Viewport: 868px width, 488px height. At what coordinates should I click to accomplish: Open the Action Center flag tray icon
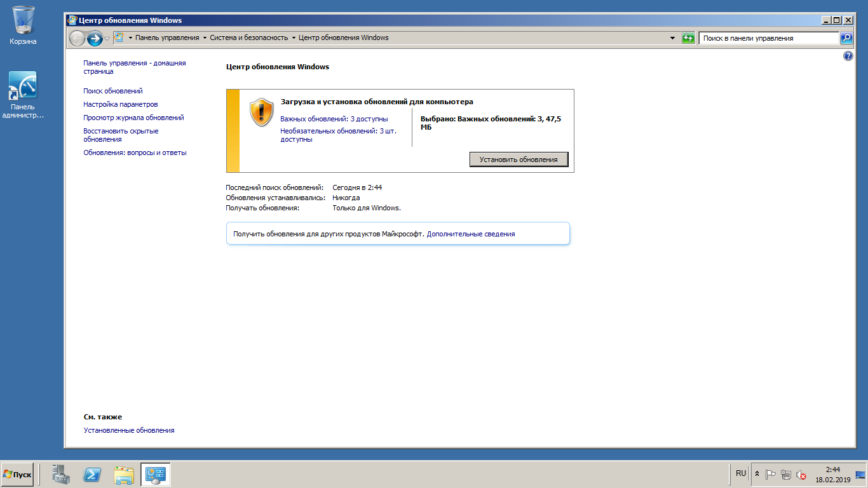771,474
